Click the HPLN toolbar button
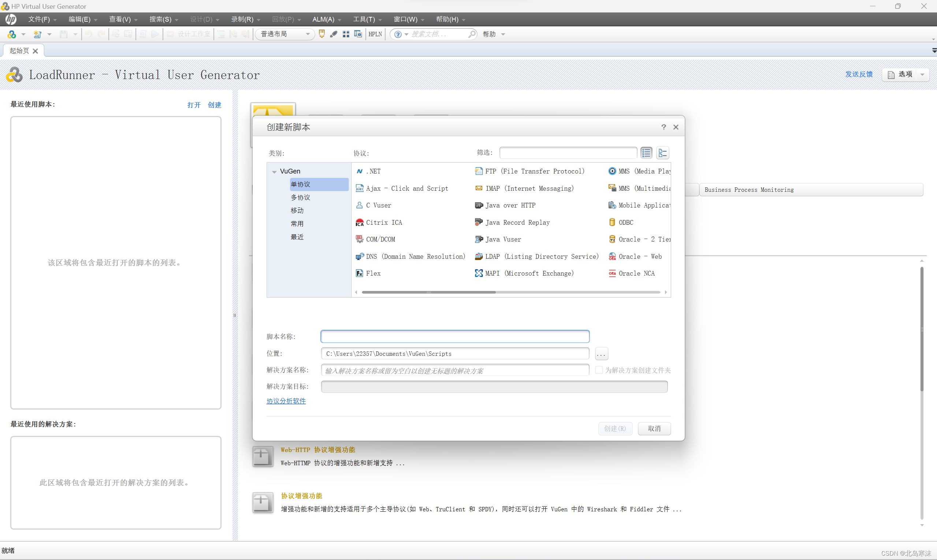 pos(375,34)
